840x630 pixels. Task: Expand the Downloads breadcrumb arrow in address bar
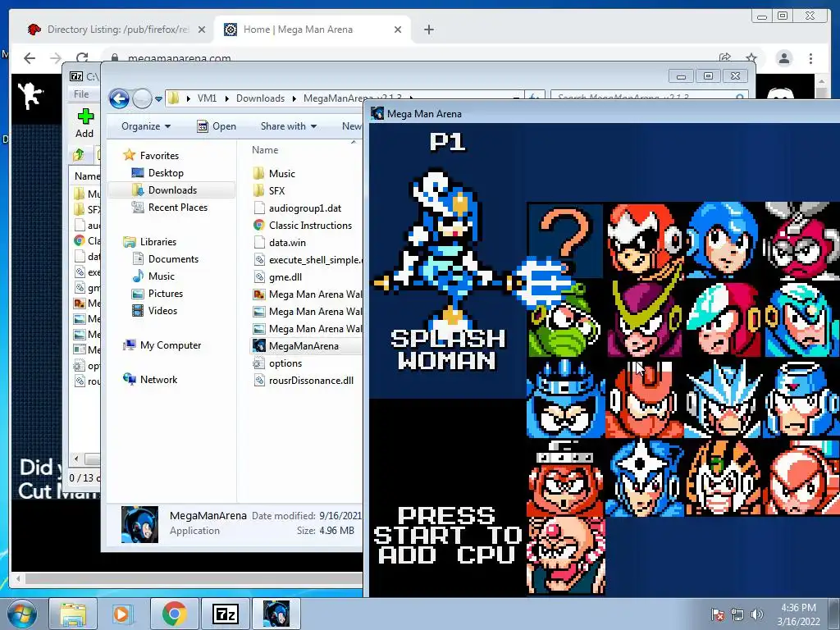click(x=294, y=98)
